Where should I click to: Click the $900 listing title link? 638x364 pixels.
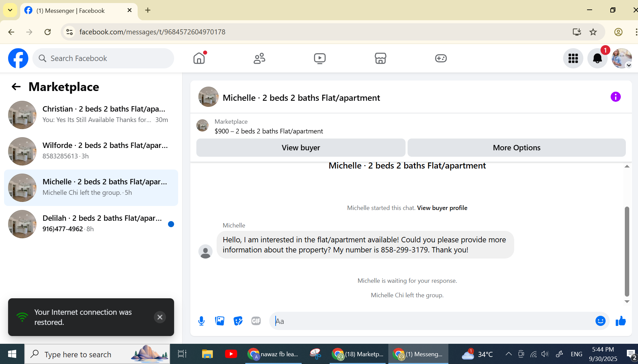pyautogui.click(x=269, y=131)
